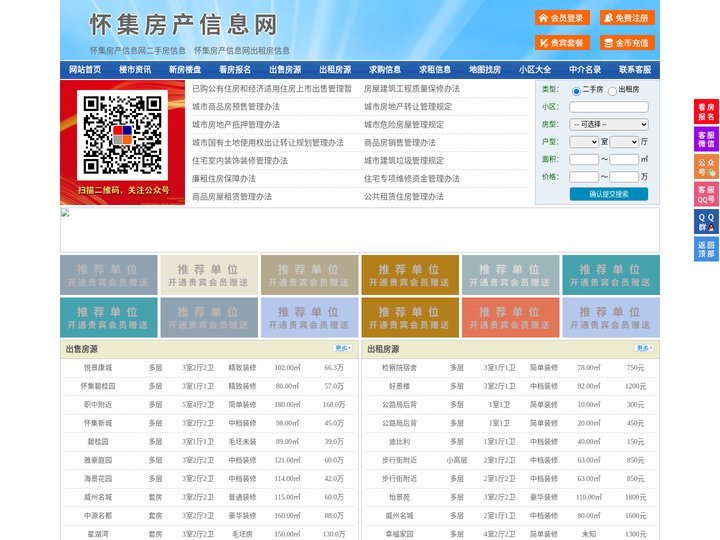Click the blue QQ群 sidebar icon
Image resolution: width=720 pixels, height=540 pixels.
pos(706,222)
